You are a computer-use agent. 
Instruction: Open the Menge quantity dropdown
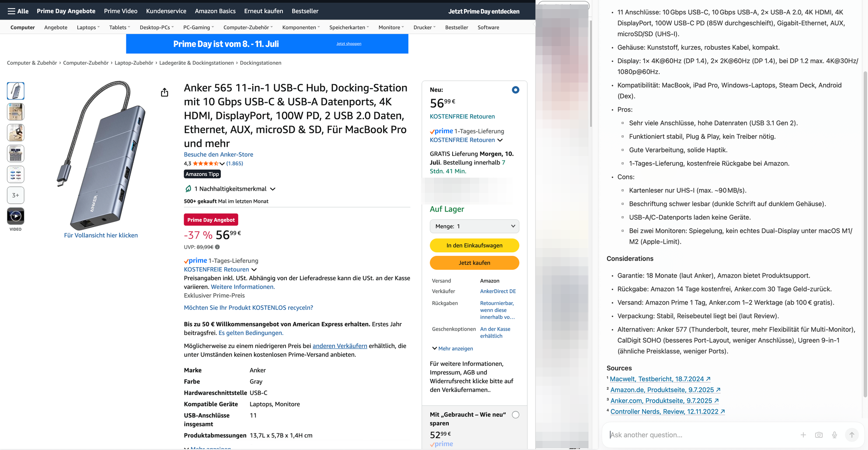474,226
